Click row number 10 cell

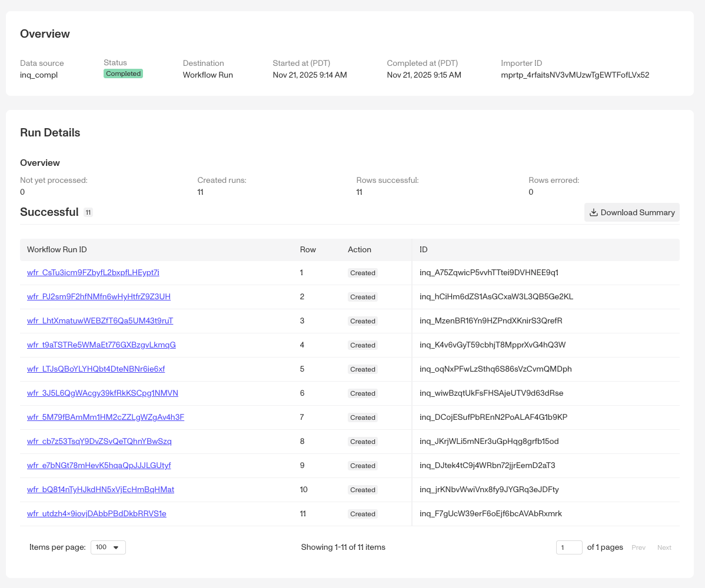(x=304, y=490)
